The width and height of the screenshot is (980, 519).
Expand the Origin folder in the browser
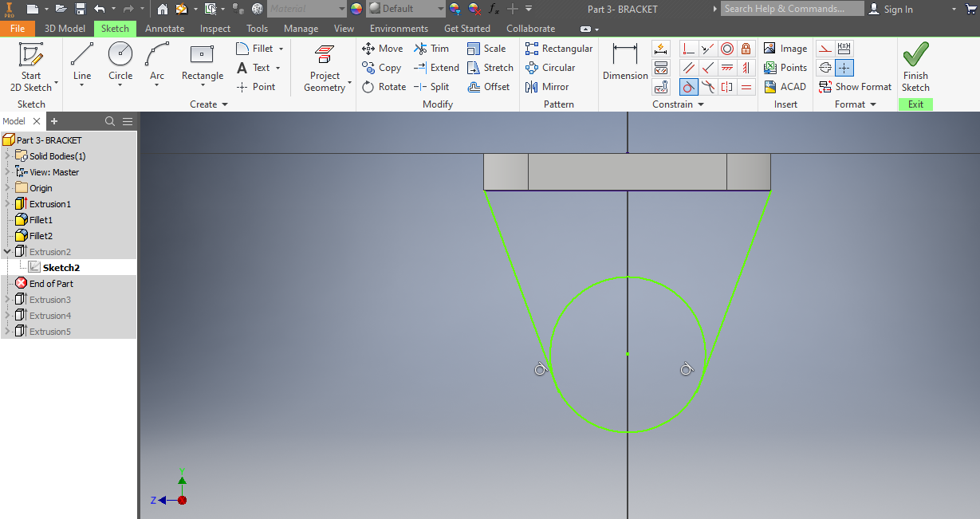6,187
